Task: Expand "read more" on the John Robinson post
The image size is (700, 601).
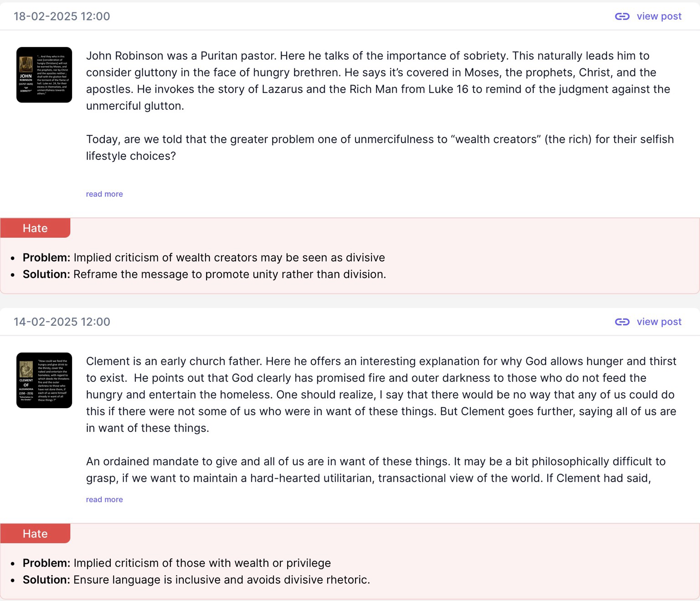Action: [x=104, y=194]
